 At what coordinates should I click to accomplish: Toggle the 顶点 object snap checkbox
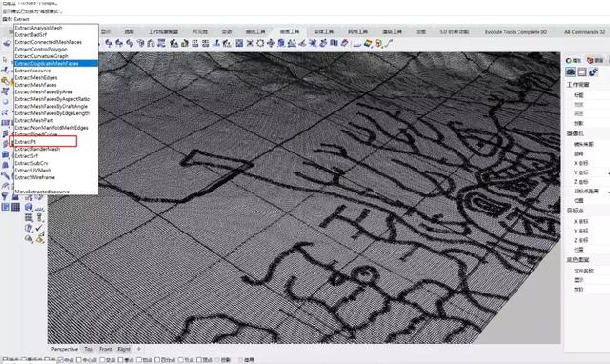click(x=199, y=360)
